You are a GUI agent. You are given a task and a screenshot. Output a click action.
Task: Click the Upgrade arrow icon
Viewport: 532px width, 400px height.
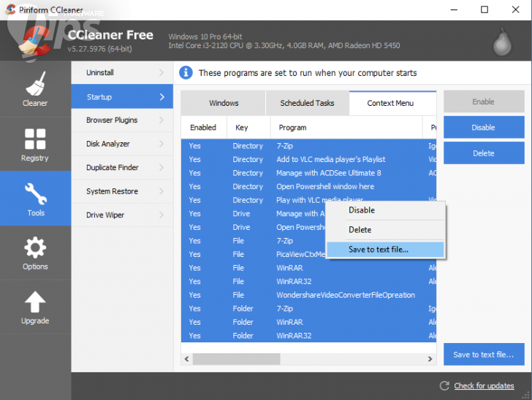point(35,301)
